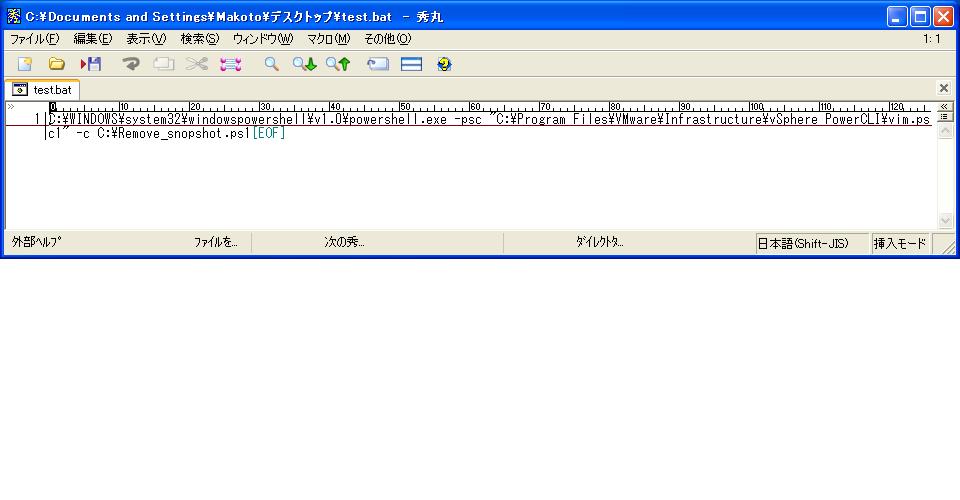Open the ウィンドウ(W) menu
This screenshot has height=500, width=960.
[x=263, y=39]
